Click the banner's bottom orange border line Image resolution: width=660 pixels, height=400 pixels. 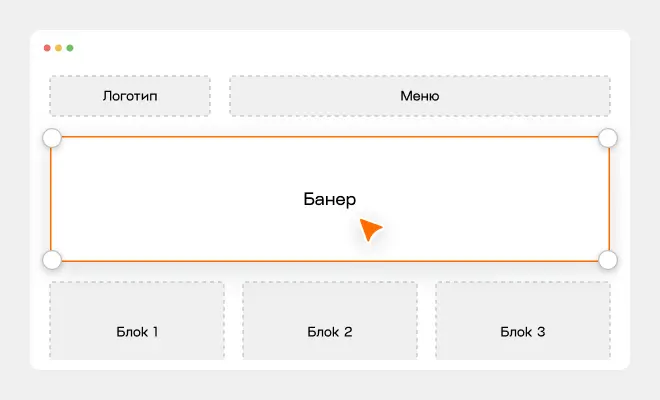tap(330, 261)
